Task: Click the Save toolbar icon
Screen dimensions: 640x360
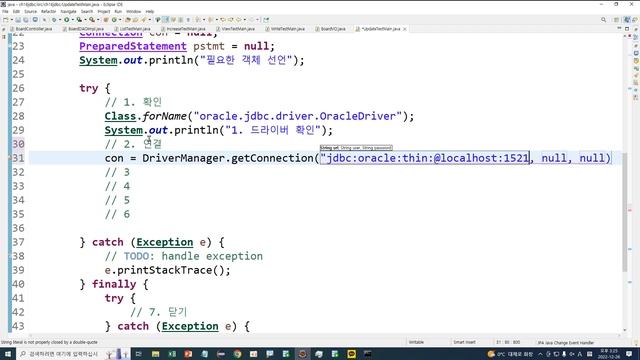Action: coord(18,20)
